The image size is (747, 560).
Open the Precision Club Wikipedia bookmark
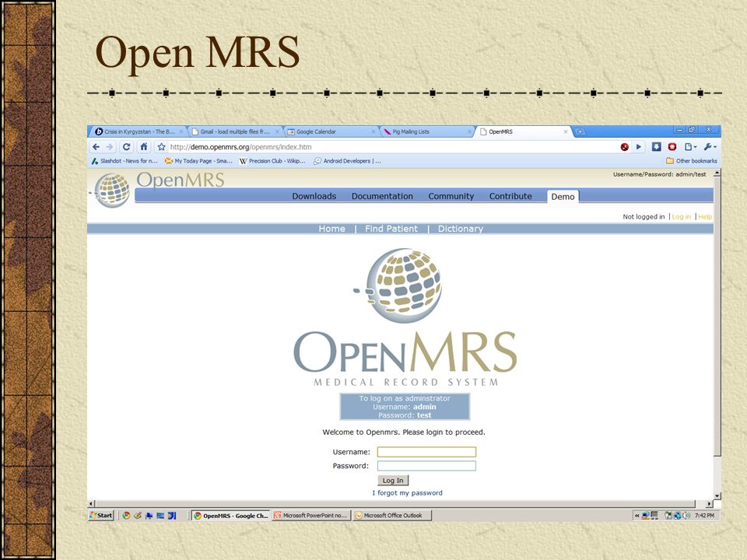tap(272, 161)
